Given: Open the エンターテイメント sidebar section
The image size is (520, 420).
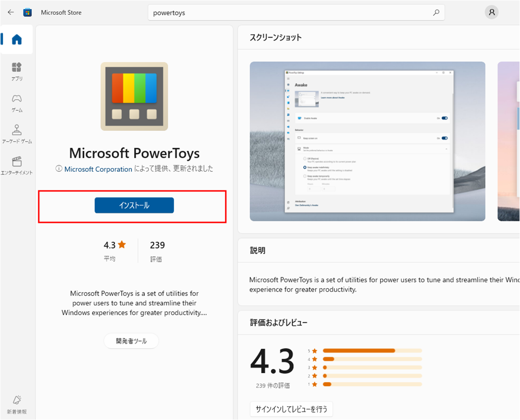Looking at the screenshot, I should tap(17, 166).
